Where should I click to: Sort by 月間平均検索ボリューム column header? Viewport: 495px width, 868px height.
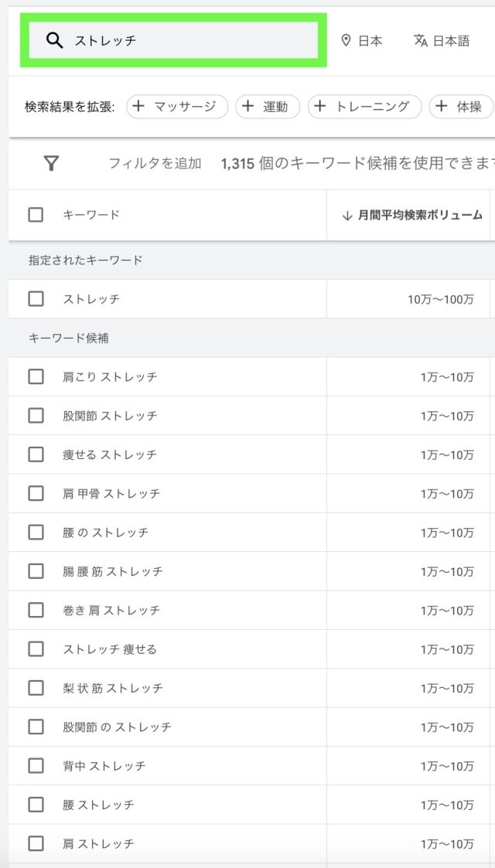pyautogui.click(x=420, y=216)
